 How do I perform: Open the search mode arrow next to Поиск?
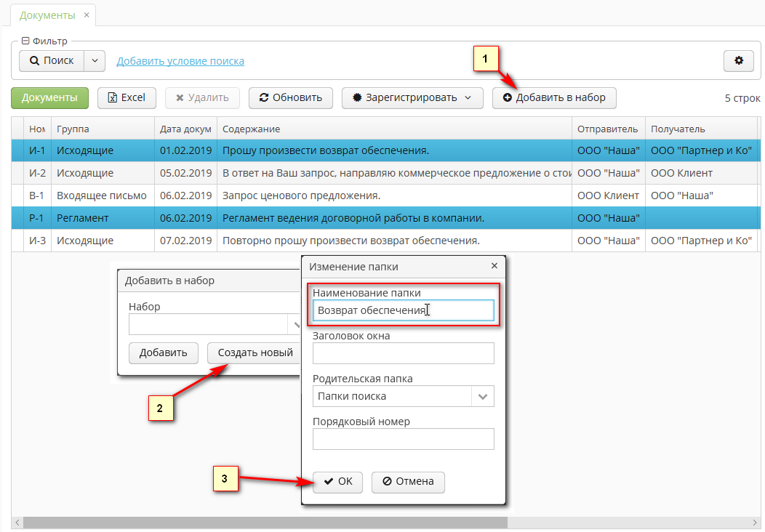(x=94, y=60)
